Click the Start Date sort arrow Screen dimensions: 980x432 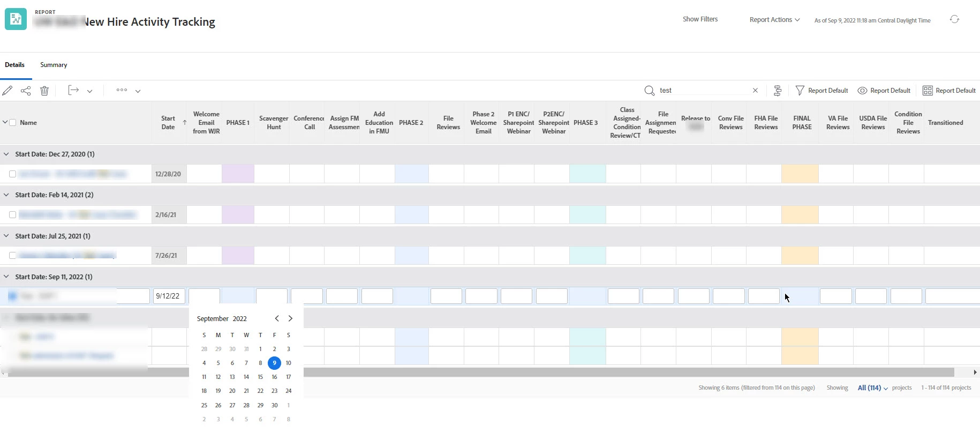(185, 123)
